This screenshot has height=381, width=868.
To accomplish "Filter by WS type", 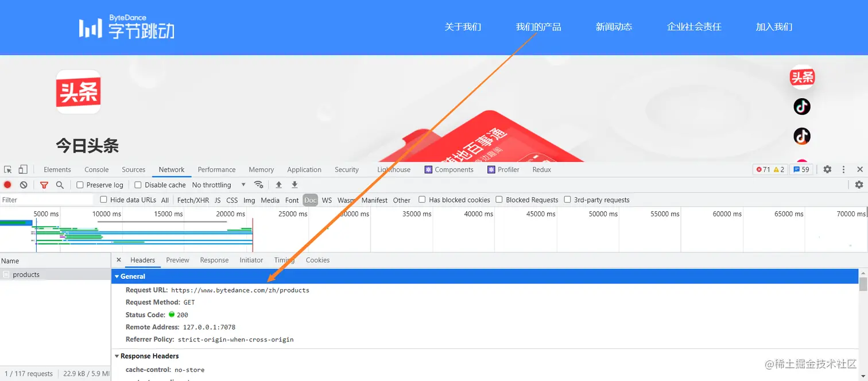I will tap(327, 200).
